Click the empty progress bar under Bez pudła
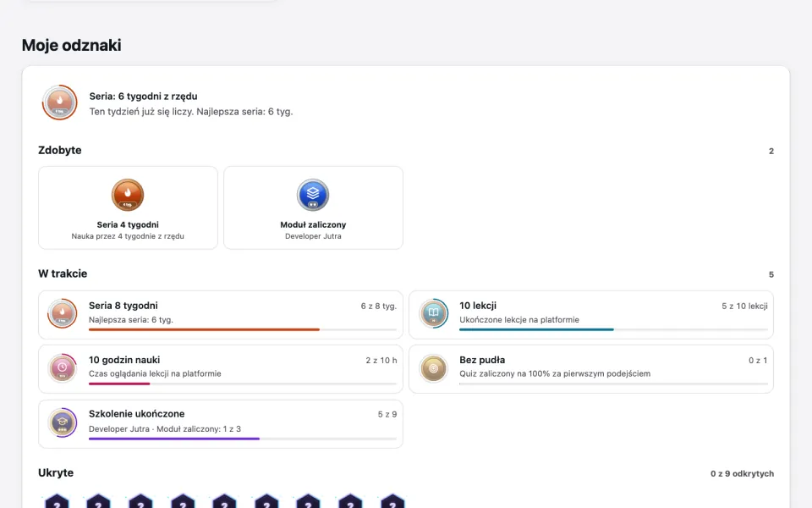Viewport: 812px width, 508px height. (614, 384)
